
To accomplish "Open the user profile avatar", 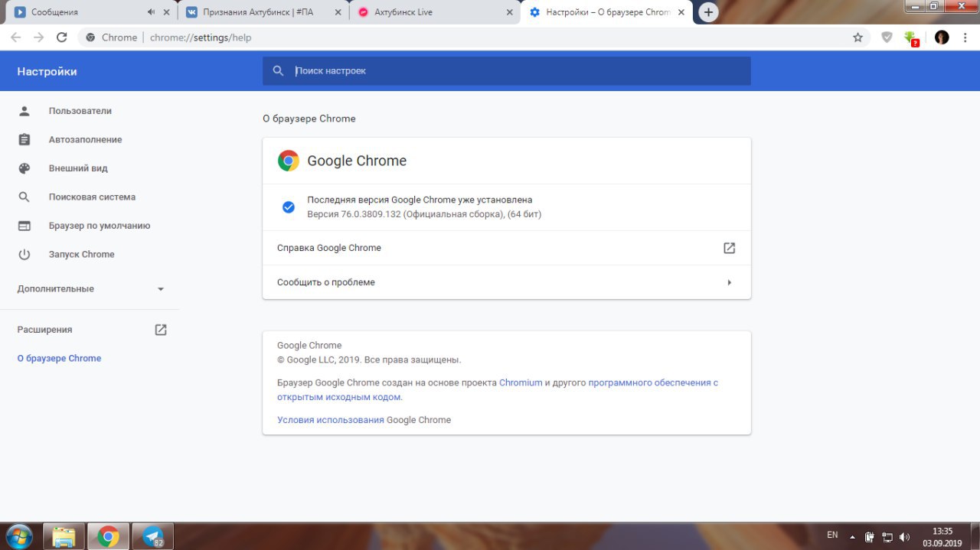I will click(942, 37).
